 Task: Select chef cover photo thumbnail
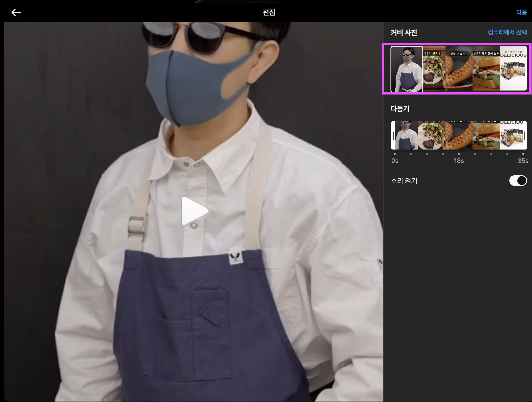(406, 69)
